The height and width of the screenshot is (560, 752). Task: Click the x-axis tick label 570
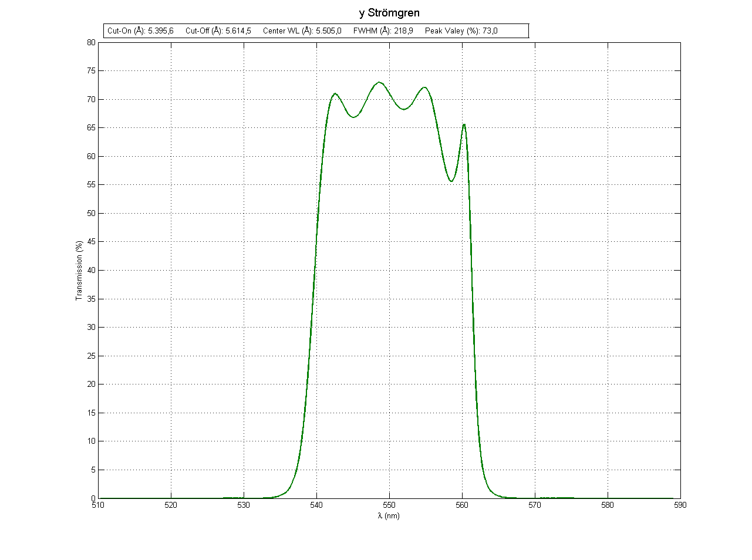point(535,505)
